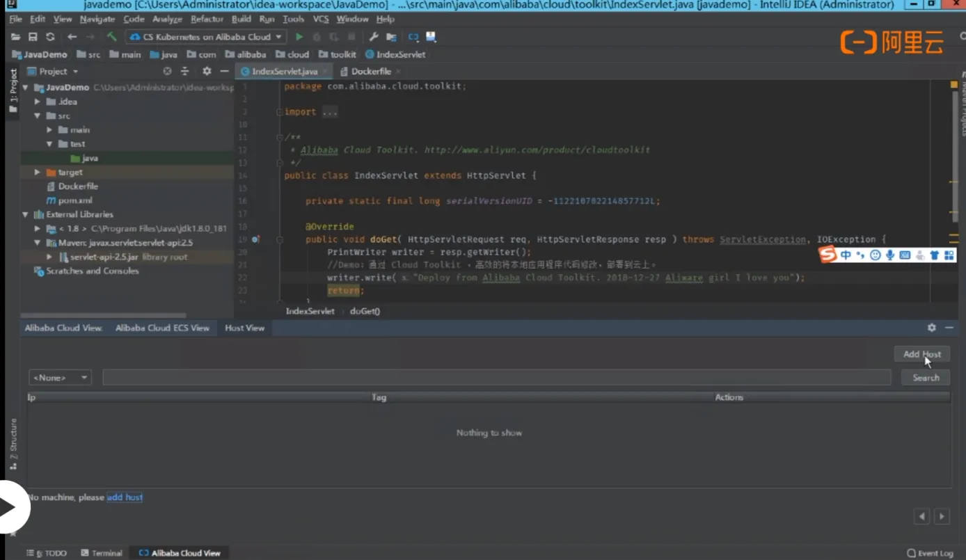The width and height of the screenshot is (966, 560).
Task: Toggle Sogou Chinese/English mode 中 icon
Action: tap(846, 255)
